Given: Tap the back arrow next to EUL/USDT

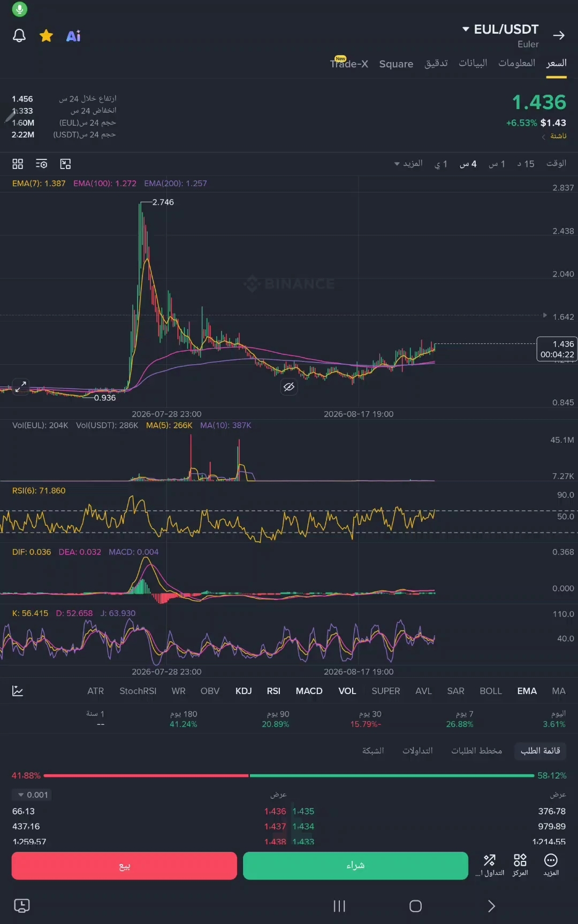Looking at the screenshot, I should [559, 35].
